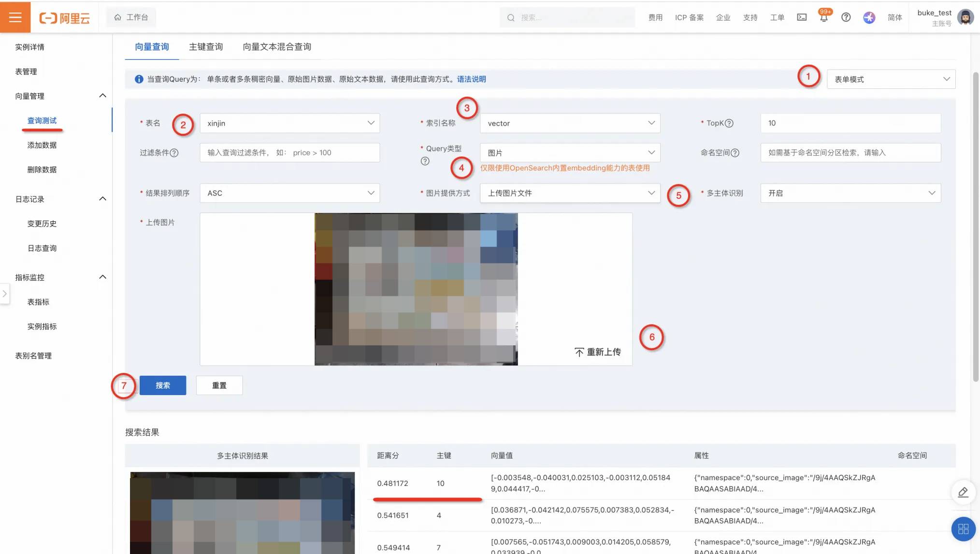
Task: Open the 多主体识别 dropdown set to 开启
Action: (850, 193)
